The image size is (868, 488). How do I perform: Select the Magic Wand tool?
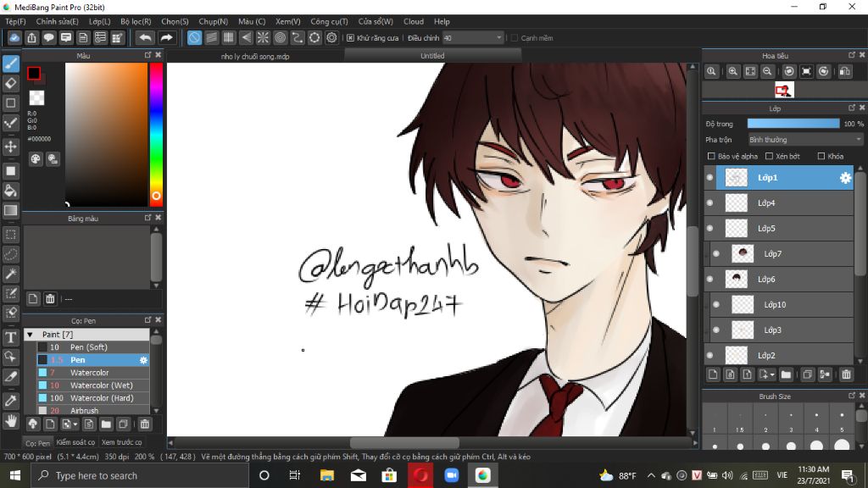point(10,274)
